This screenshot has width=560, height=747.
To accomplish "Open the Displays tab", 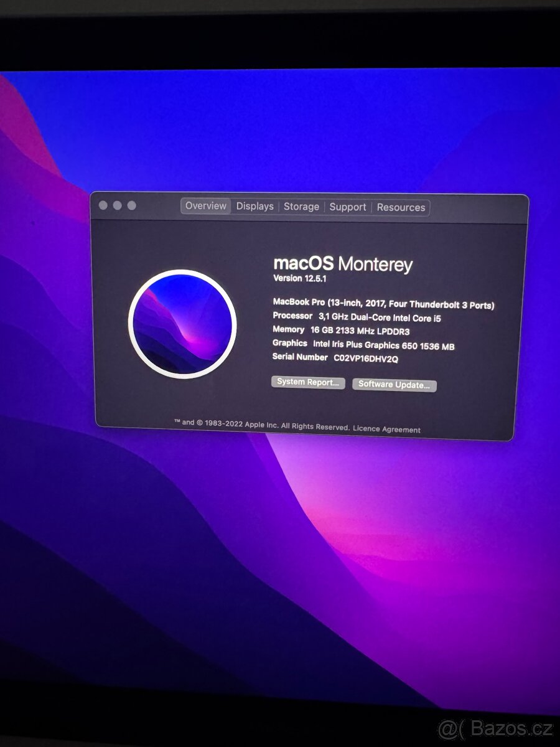I will pyautogui.click(x=254, y=206).
